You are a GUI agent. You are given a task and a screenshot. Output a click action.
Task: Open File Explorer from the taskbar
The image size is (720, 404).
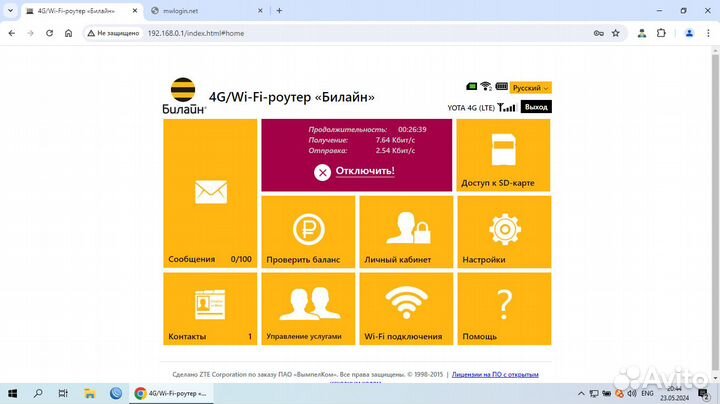coord(90,393)
